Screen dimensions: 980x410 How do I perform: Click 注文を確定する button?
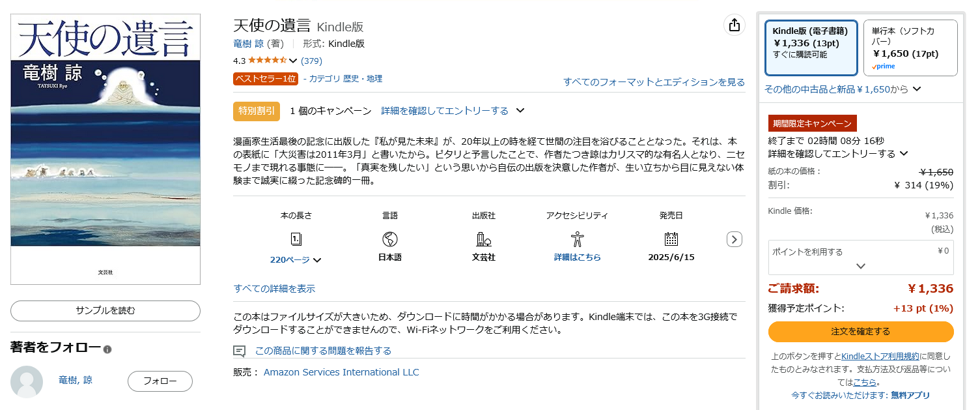(861, 332)
